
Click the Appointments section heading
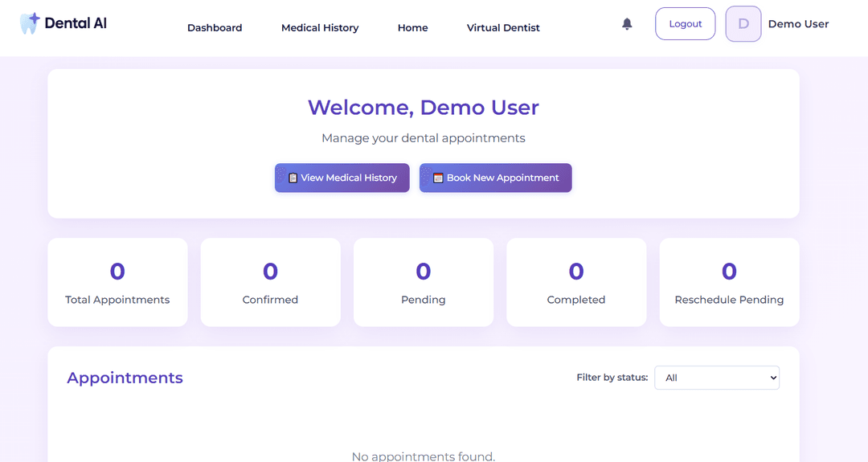tap(125, 378)
